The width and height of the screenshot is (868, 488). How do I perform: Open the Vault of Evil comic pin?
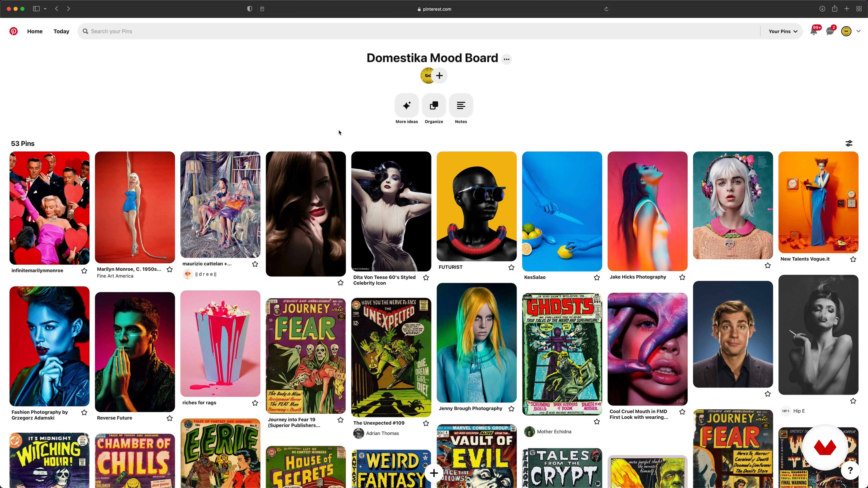(x=476, y=456)
